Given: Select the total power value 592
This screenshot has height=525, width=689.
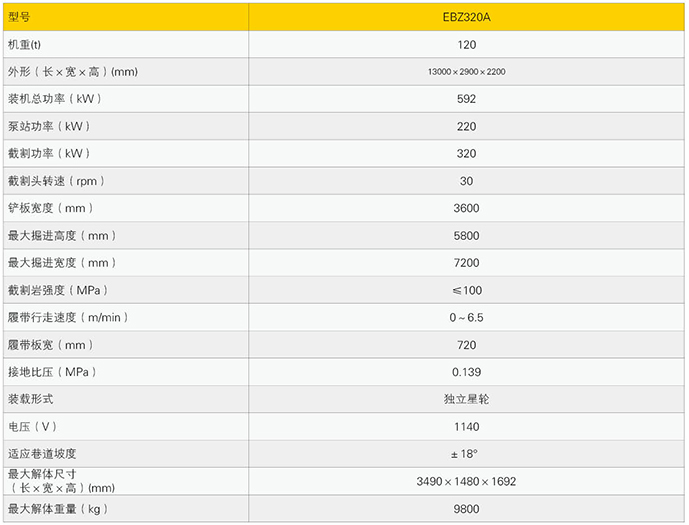Looking at the screenshot, I should point(466,99).
